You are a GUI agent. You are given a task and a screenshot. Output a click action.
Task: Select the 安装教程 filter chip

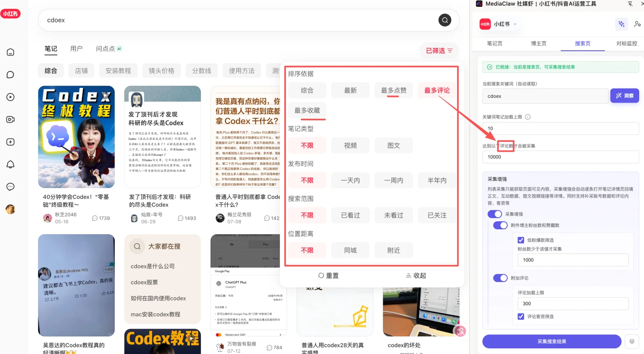[x=118, y=71]
